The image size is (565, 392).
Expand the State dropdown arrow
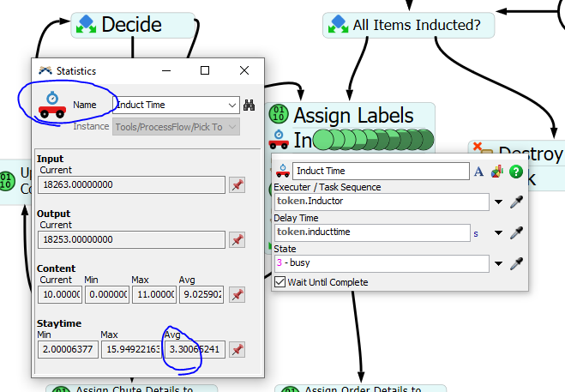coord(498,263)
